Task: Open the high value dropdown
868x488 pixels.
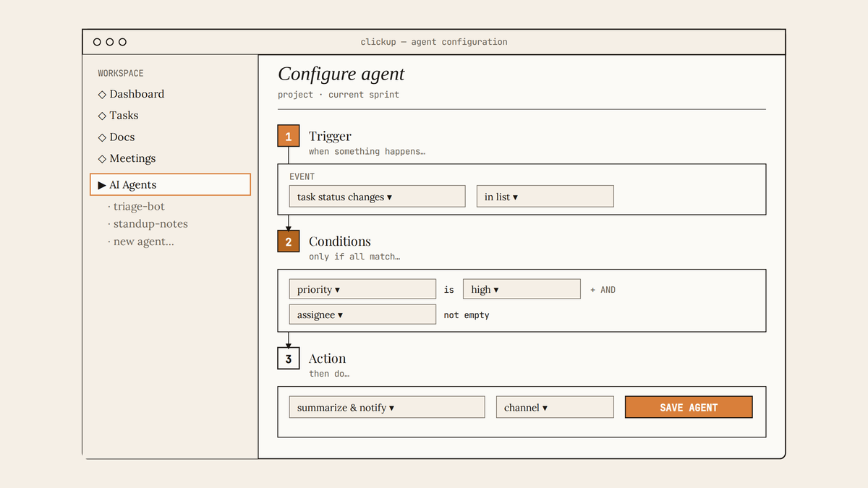Action: pyautogui.click(x=522, y=289)
